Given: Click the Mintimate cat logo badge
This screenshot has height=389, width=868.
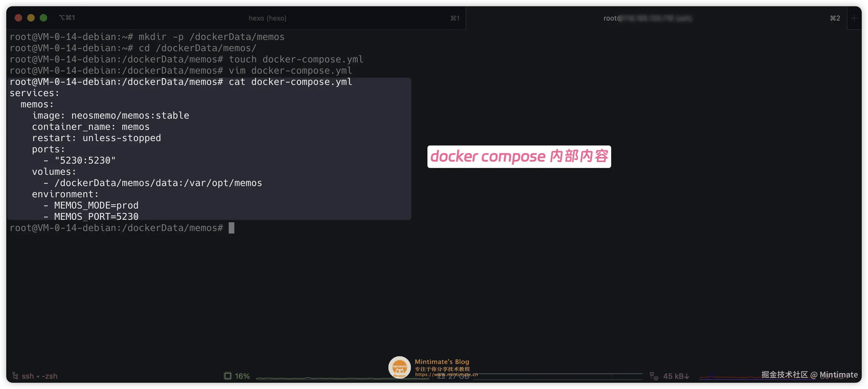Looking at the screenshot, I should coord(399,367).
